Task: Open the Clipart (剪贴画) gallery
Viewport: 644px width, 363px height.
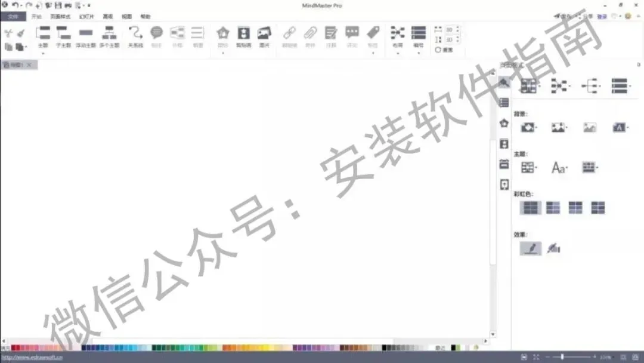Action: tap(243, 36)
